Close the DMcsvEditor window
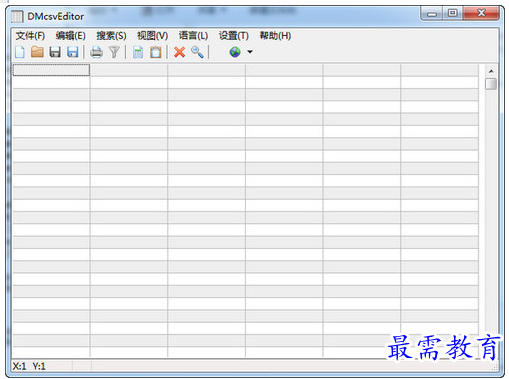 click(481, 13)
